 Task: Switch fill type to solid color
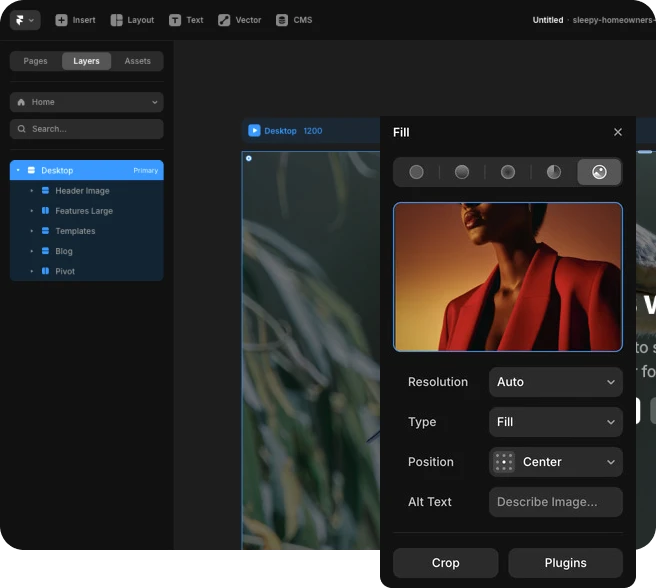point(416,172)
